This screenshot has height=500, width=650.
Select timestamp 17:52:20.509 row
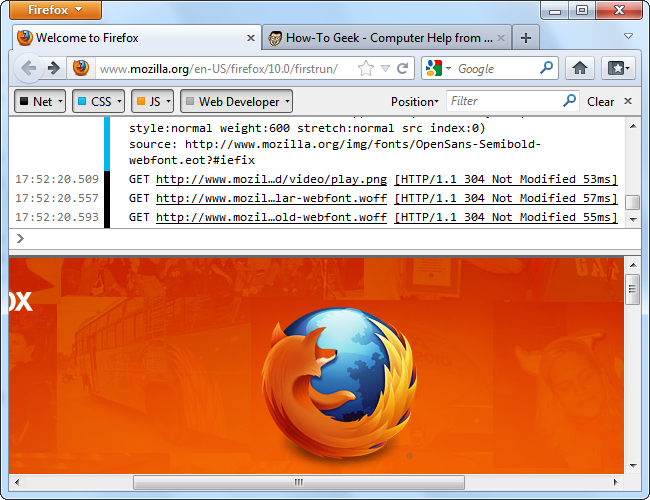point(57,180)
